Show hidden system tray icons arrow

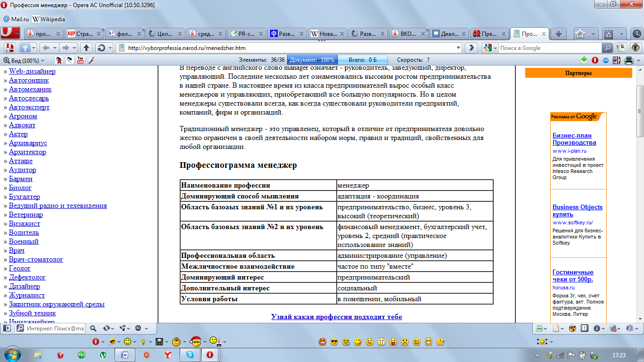point(538,355)
